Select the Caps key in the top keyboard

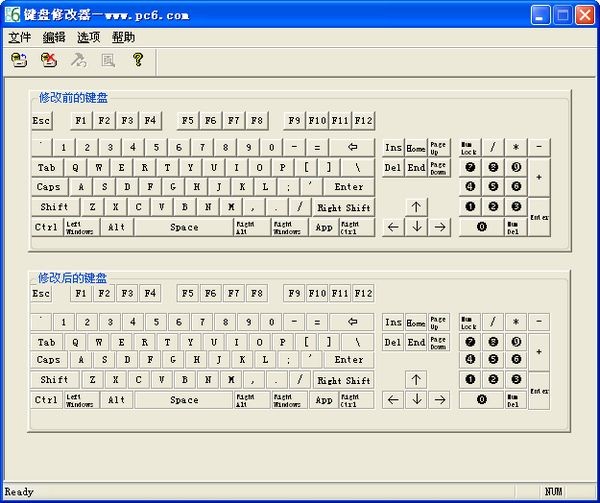(48, 187)
